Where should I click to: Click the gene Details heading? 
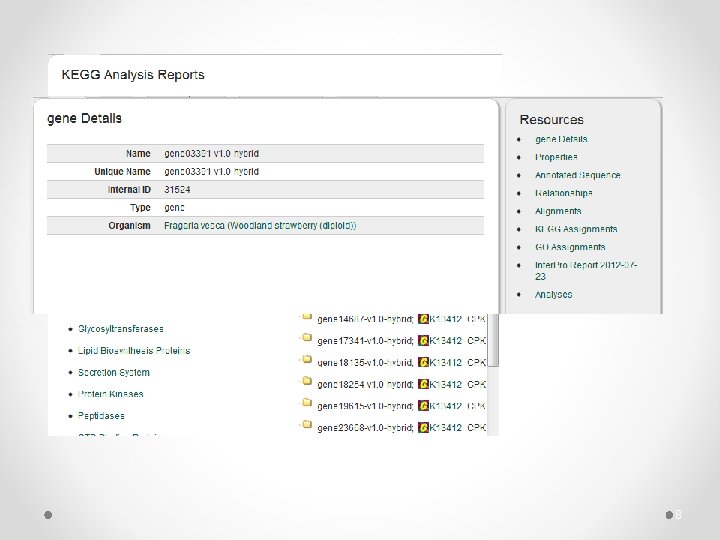(x=84, y=118)
